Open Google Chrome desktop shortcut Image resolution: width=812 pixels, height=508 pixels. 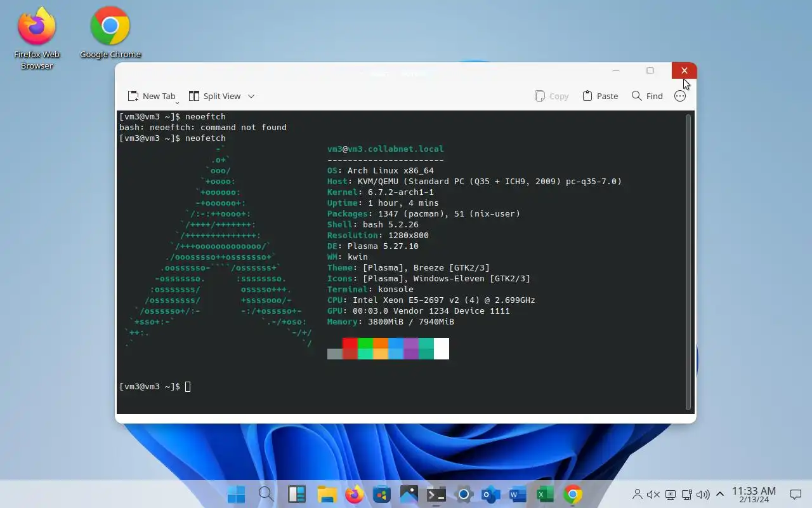click(x=110, y=32)
